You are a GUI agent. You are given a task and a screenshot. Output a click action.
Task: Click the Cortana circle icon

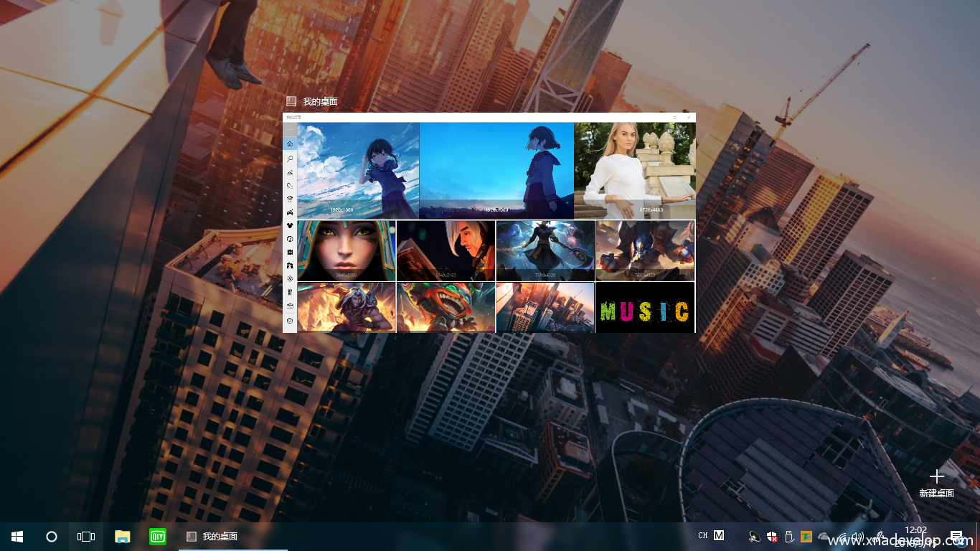[x=52, y=536]
